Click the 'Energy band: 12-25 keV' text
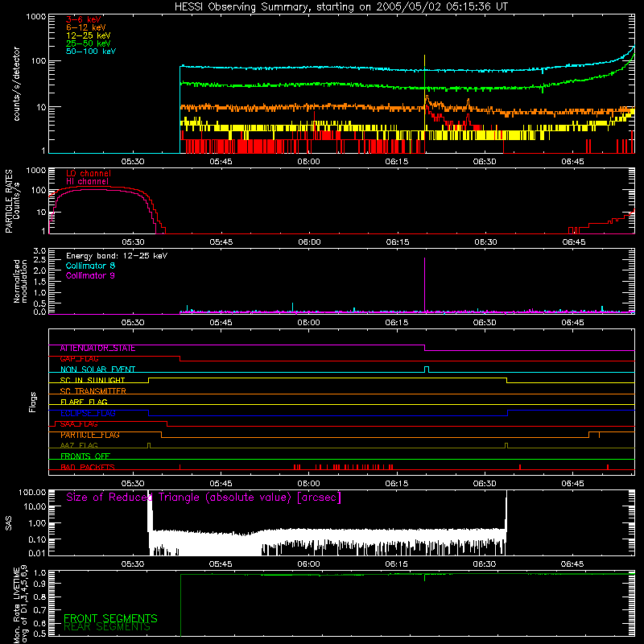Image resolution: width=644 pixels, height=644 pixels. tap(117, 256)
